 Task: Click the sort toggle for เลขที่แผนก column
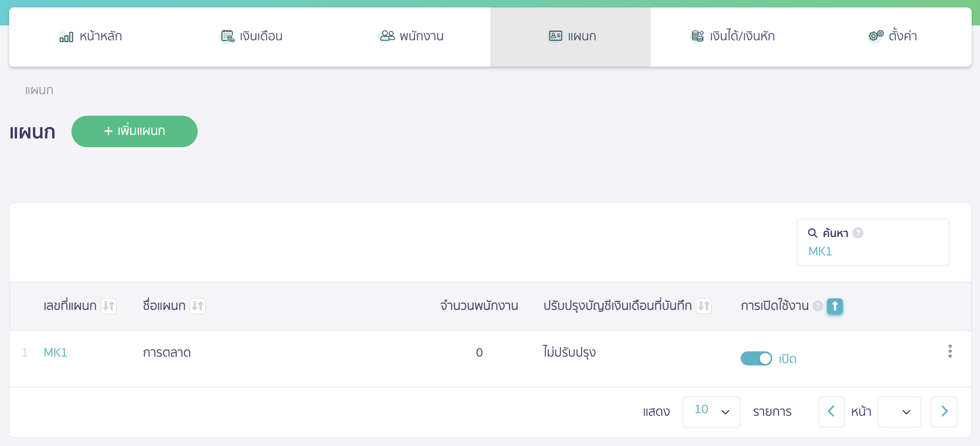[109, 306]
